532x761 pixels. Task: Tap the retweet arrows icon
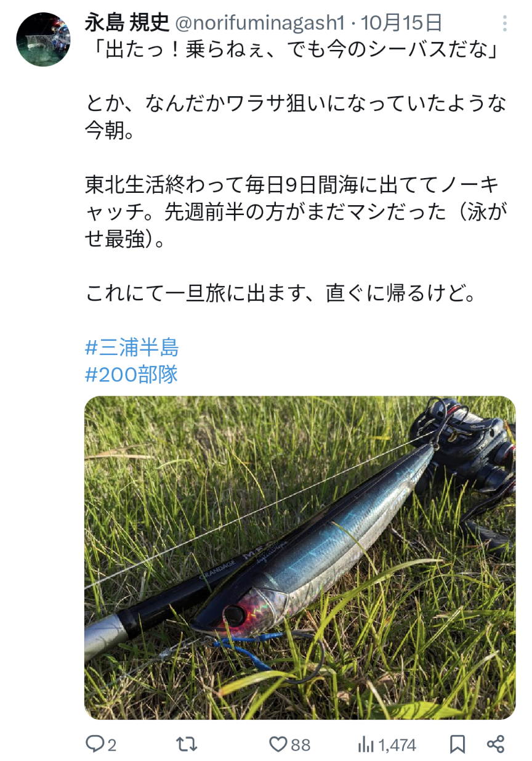(x=187, y=744)
